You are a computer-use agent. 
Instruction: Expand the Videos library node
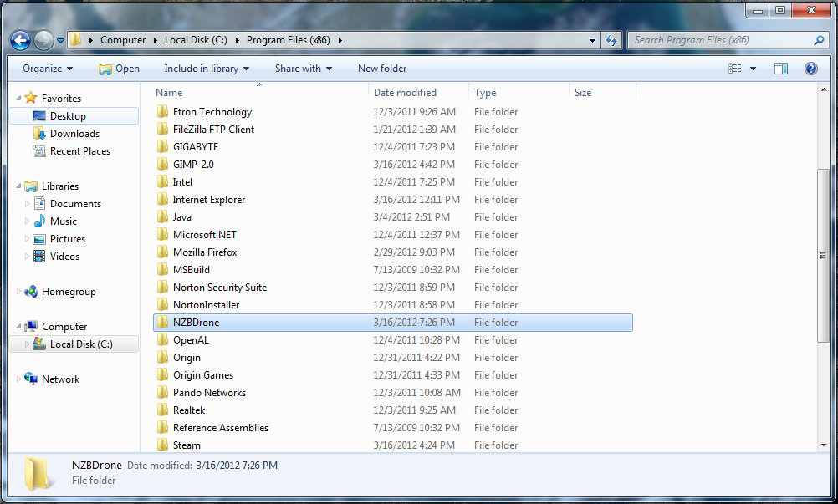[x=28, y=257]
